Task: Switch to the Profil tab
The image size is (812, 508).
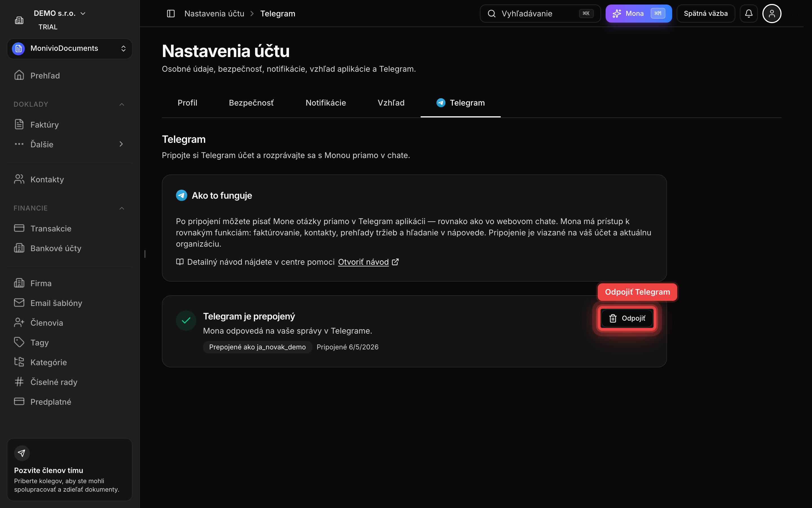Action: [x=187, y=103]
